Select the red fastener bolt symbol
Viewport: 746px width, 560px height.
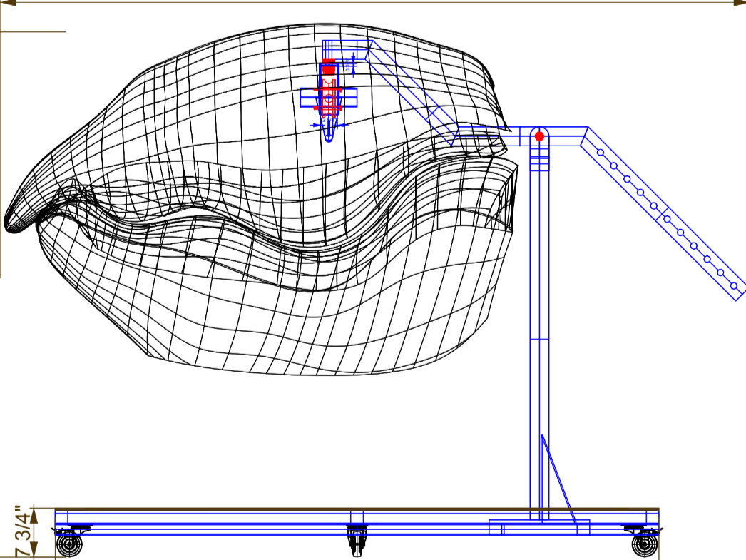(x=329, y=93)
